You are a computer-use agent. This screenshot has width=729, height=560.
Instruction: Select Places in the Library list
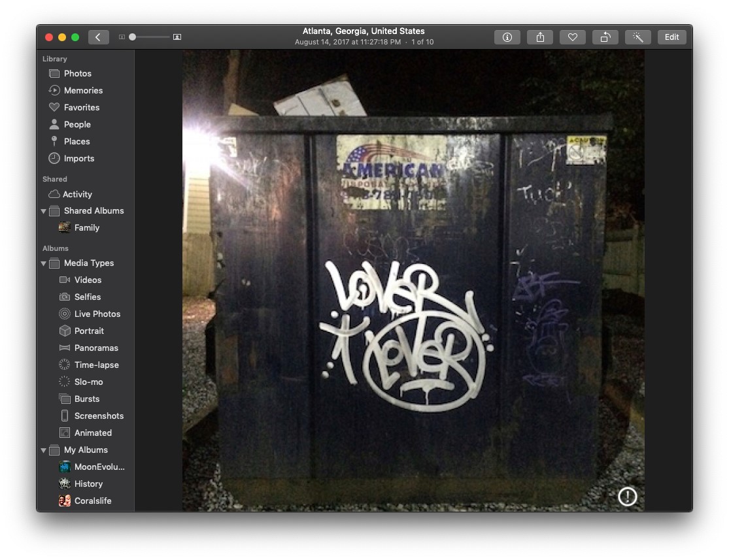(76, 142)
